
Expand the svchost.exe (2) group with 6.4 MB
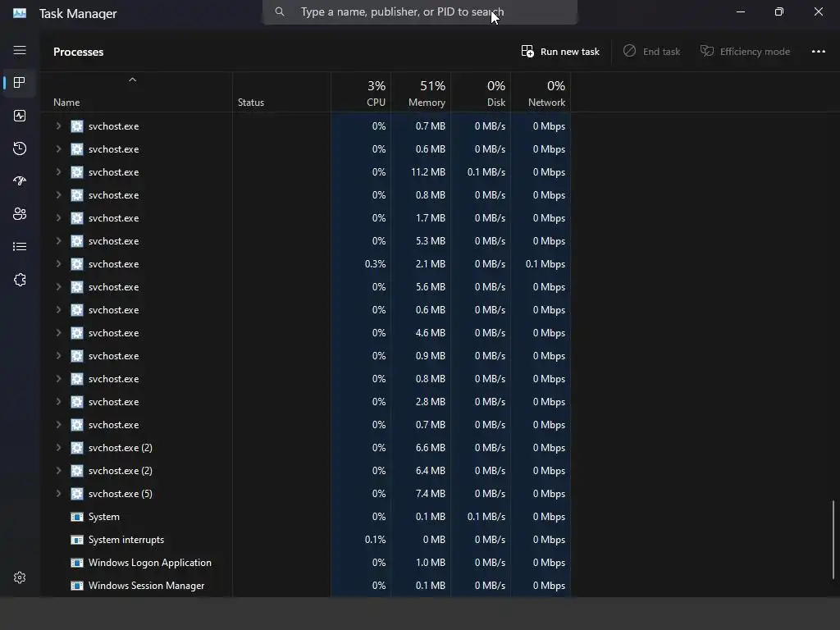point(58,471)
